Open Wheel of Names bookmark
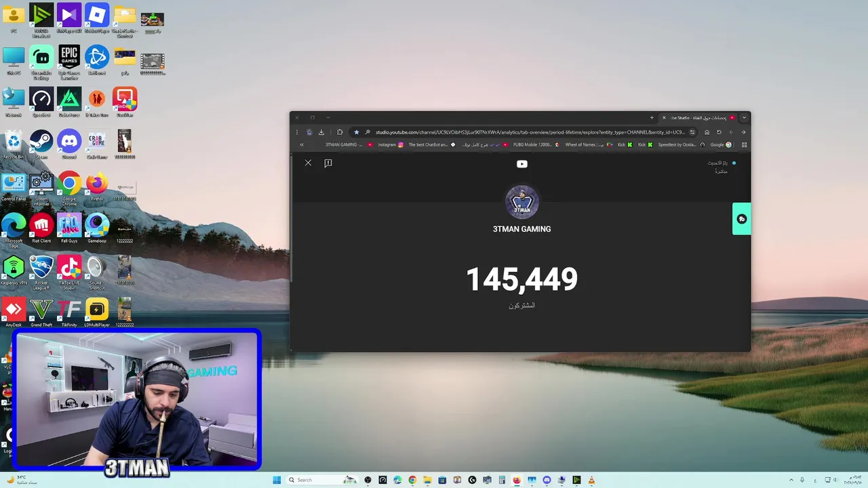The width and height of the screenshot is (868, 488). click(589, 144)
